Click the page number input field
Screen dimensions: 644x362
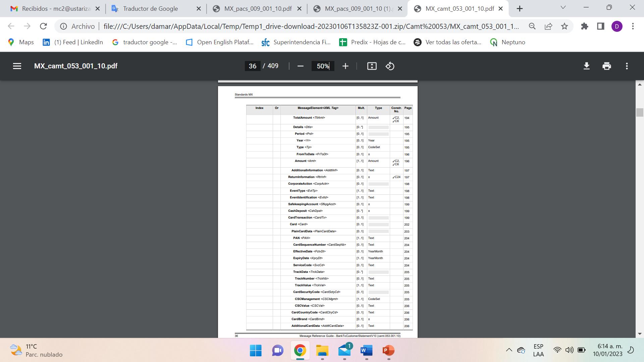coord(253,66)
